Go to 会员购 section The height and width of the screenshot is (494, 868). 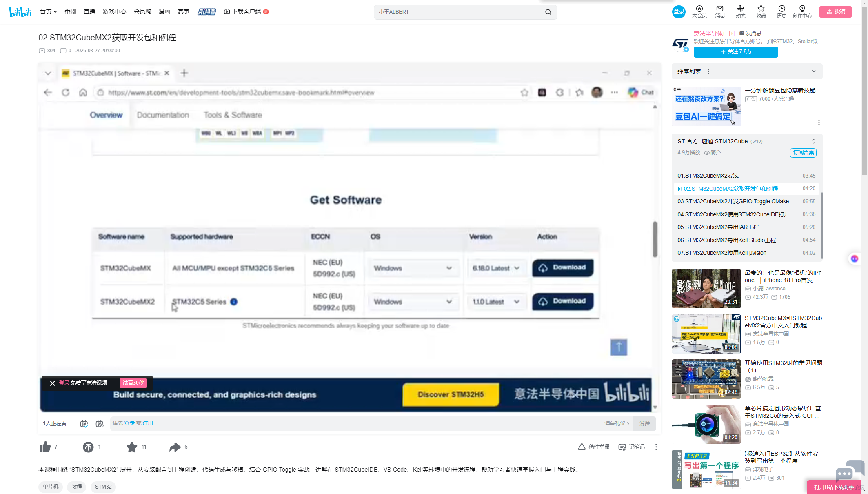[142, 12]
